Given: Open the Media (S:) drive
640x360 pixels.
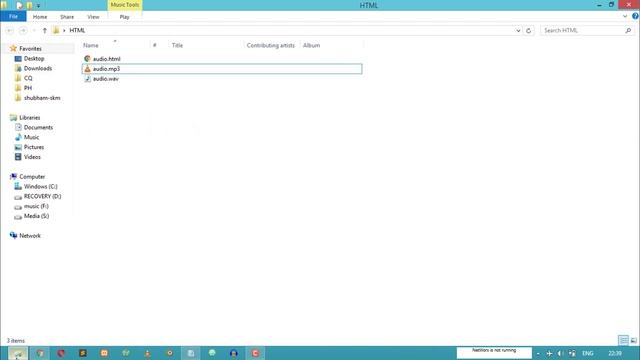Looking at the screenshot, I should point(36,216).
